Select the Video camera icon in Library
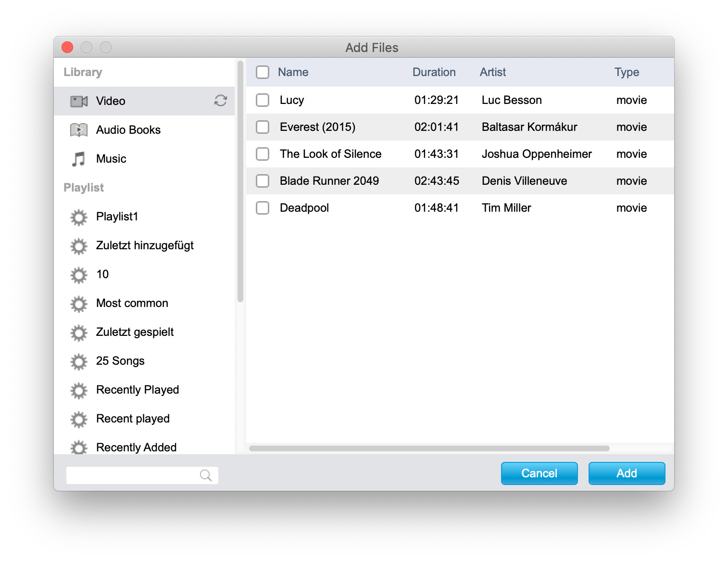The image size is (728, 562). (79, 101)
